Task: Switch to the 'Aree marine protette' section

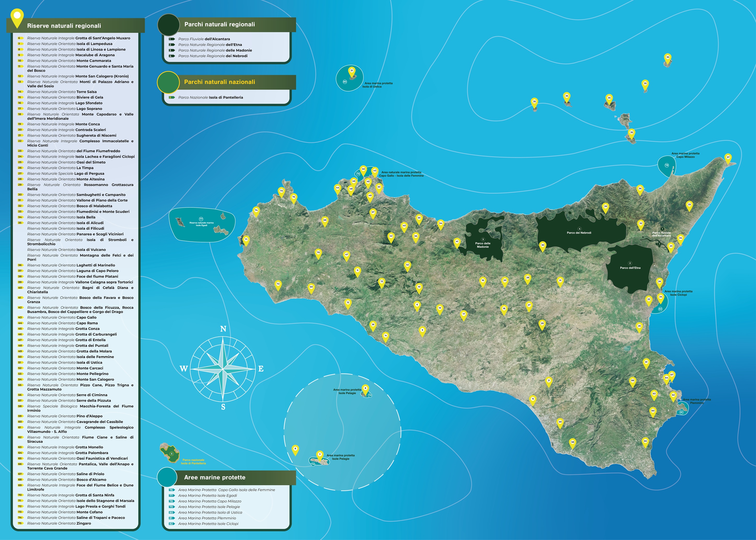Action: tap(215, 478)
